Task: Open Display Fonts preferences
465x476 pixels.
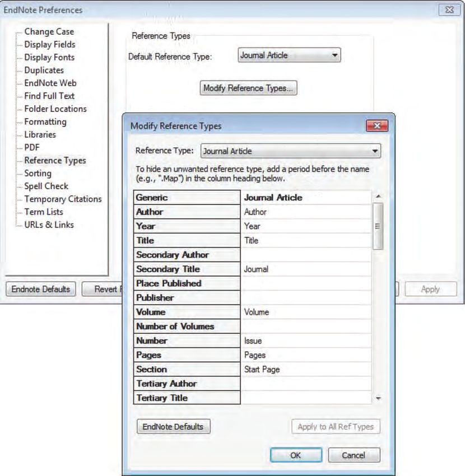Action: coord(49,57)
